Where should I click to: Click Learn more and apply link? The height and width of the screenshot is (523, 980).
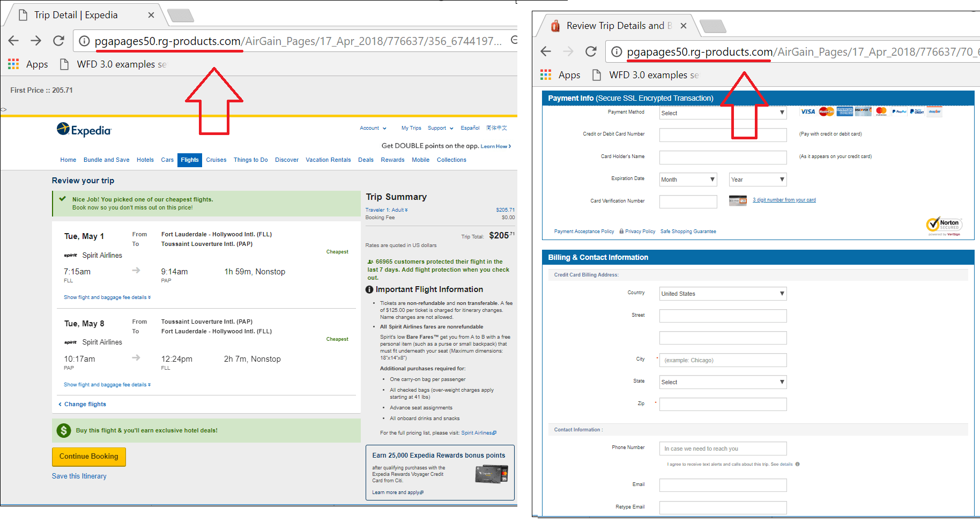[398, 492]
